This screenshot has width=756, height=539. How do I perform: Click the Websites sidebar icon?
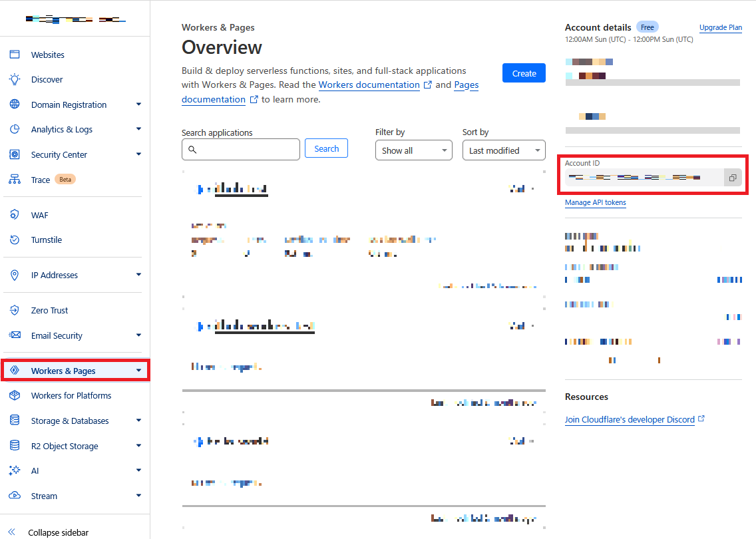[15, 55]
